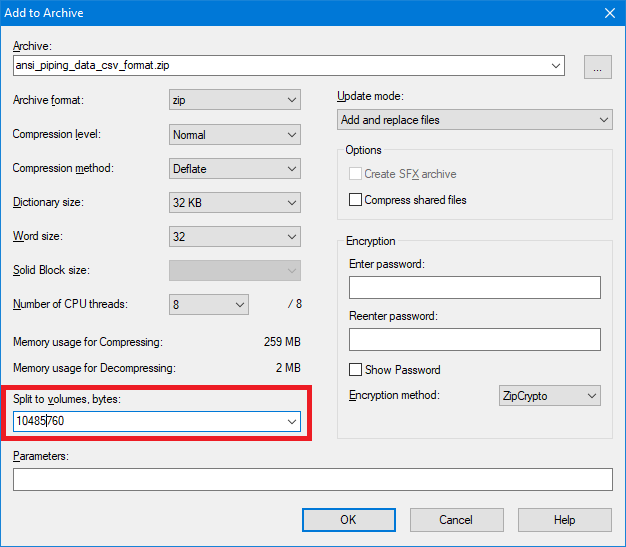The height and width of the screenshot is (547, 626).
Task: Open the Update mode dropdown
Action: click(x=475, y=120)
